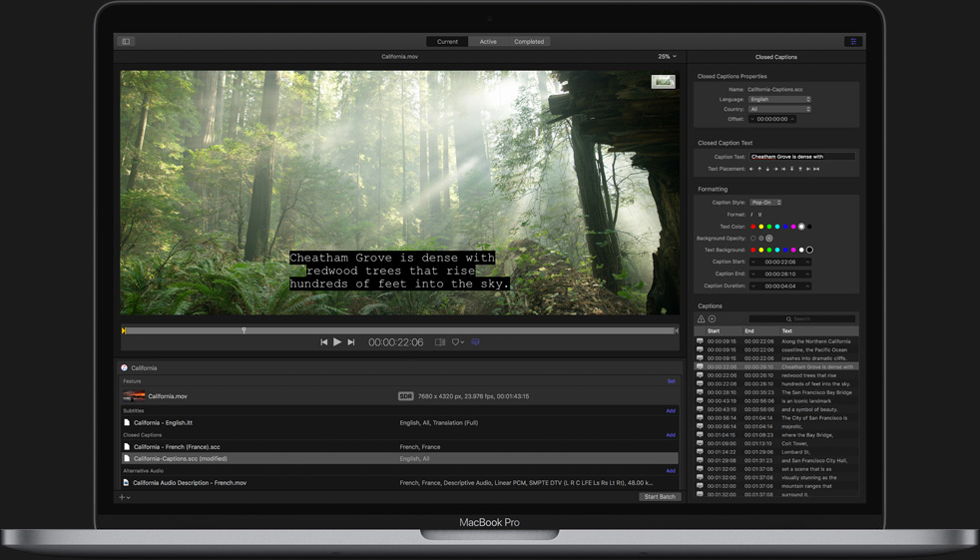Click the caption warnings triangle icon
The image size is (980, 560).
click(x=701, y=319)
